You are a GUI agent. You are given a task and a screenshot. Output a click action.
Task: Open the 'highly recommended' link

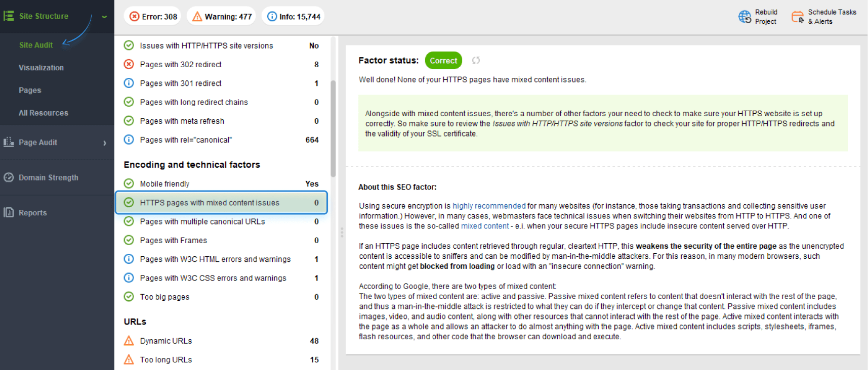[489, 206]
